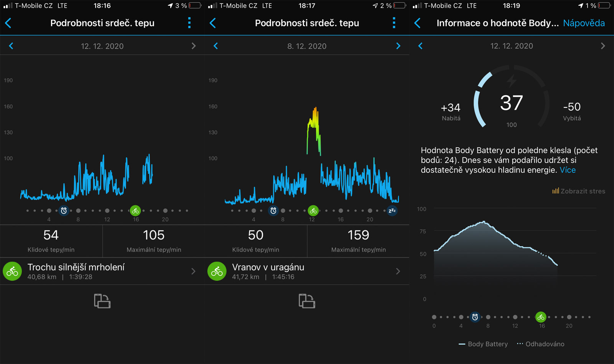Tap alarm clock marker on Body Battery timeline
614x364 pixels.
pyautogui.click(x=475, y=317)
